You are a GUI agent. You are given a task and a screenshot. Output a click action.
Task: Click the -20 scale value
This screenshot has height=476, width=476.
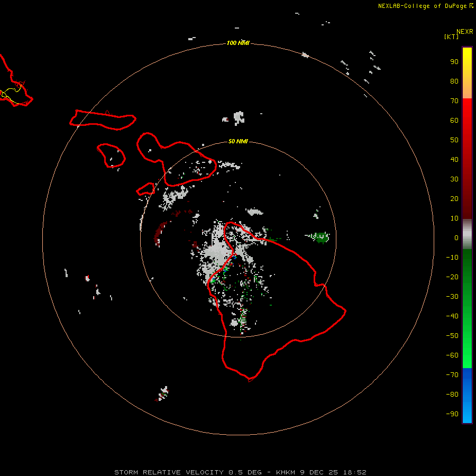452,277
